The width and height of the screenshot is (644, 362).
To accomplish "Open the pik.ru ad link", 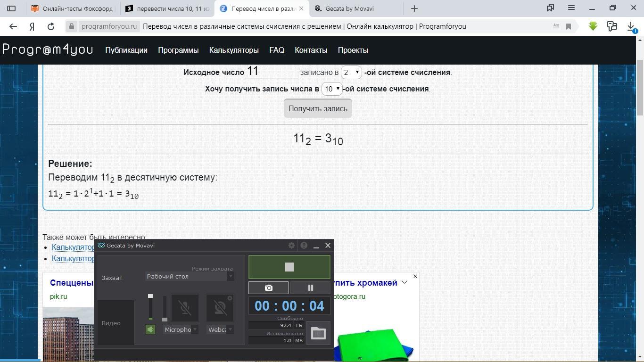I will coord(58,296).
